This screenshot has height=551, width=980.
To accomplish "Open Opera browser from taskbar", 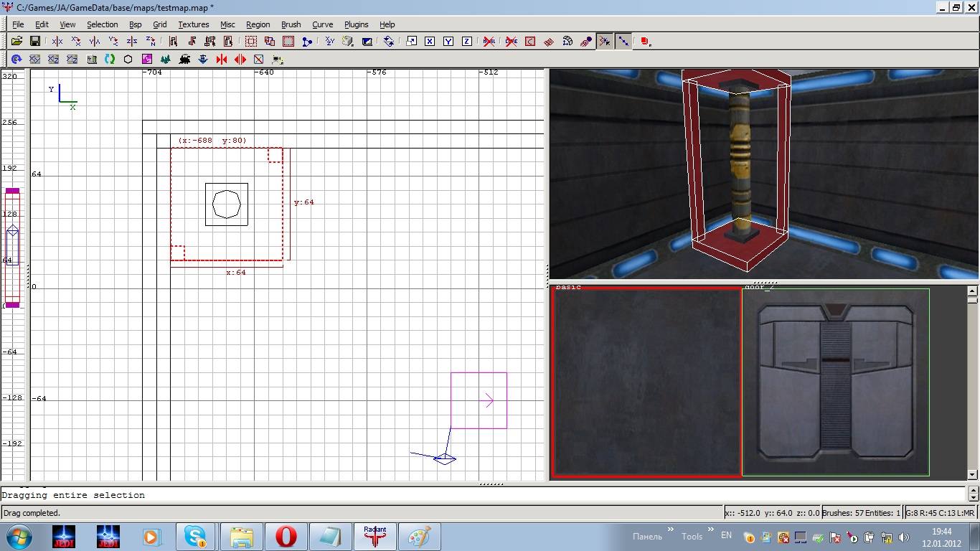I will (286, 537).
